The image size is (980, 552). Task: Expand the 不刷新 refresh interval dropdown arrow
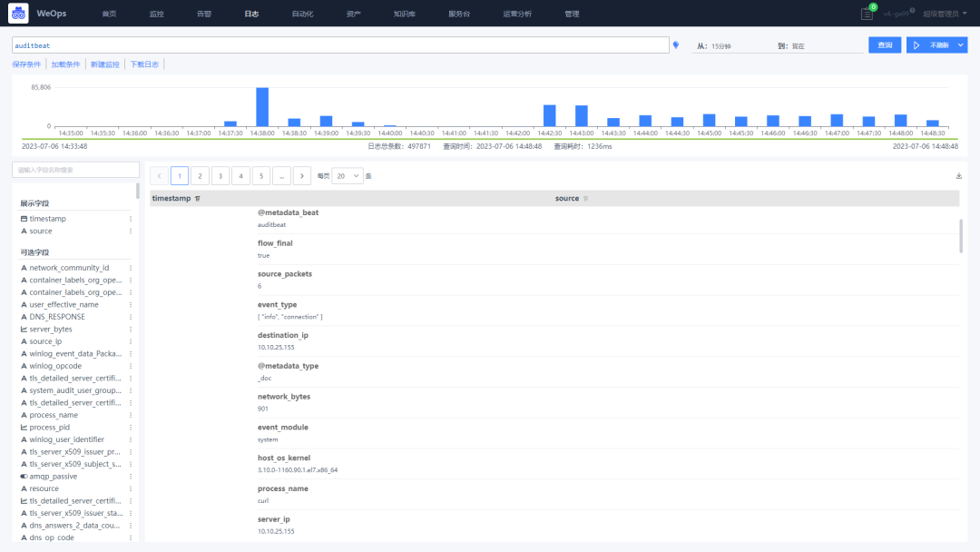961,45
